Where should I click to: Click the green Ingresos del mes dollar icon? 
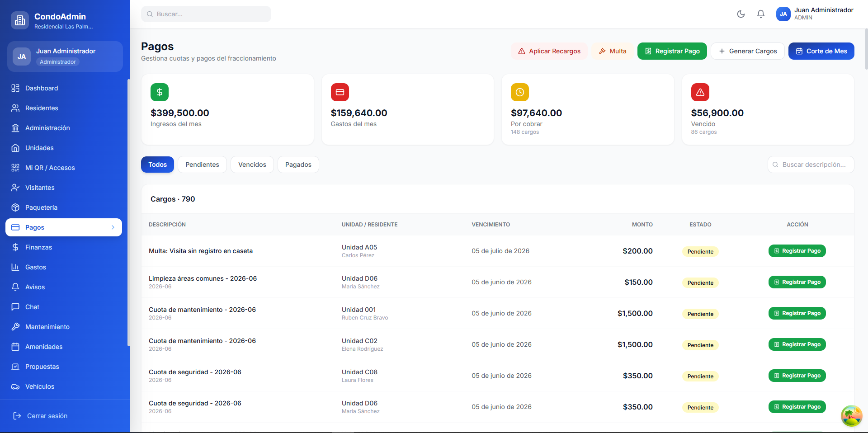[x=159, y=92]
